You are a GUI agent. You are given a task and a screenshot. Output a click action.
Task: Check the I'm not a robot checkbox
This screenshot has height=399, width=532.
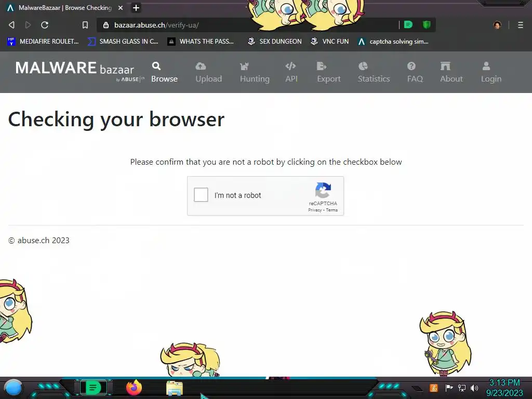tap(201, 195)
